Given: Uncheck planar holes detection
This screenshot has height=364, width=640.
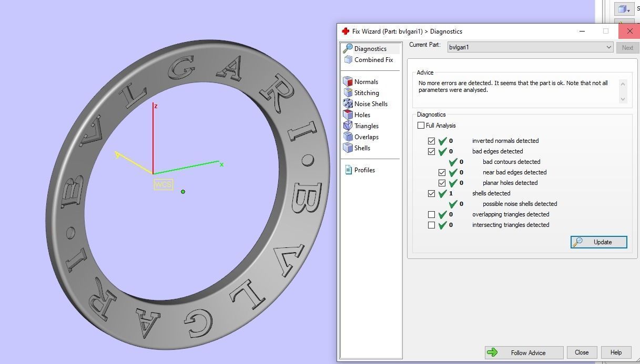Looking at the screenshot, I should click(x=442, y=183).
